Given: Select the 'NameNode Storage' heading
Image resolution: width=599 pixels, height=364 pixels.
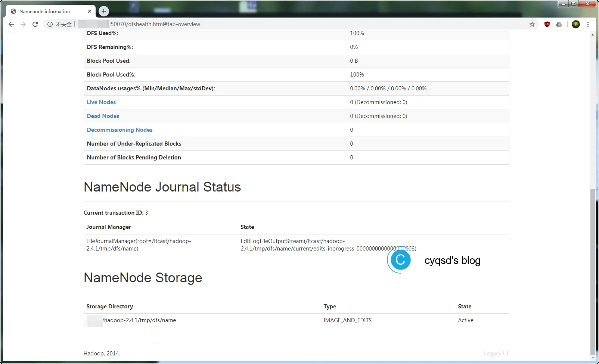Looking at the screenshot, I should click(143, 278).
